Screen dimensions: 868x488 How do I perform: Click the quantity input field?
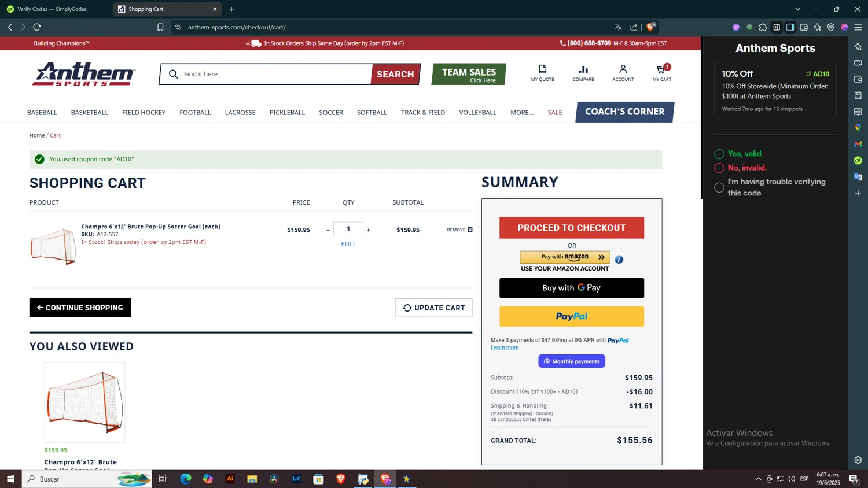click(x=348, y=229)
